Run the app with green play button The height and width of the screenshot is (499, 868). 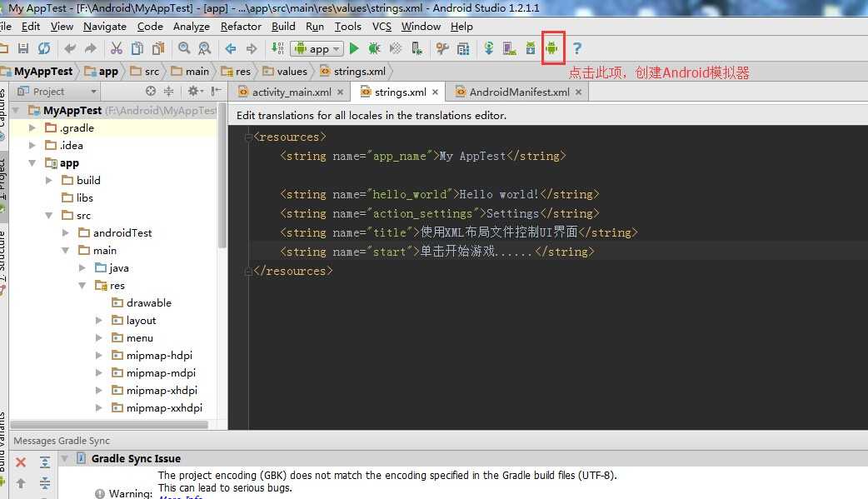[354, 49]
